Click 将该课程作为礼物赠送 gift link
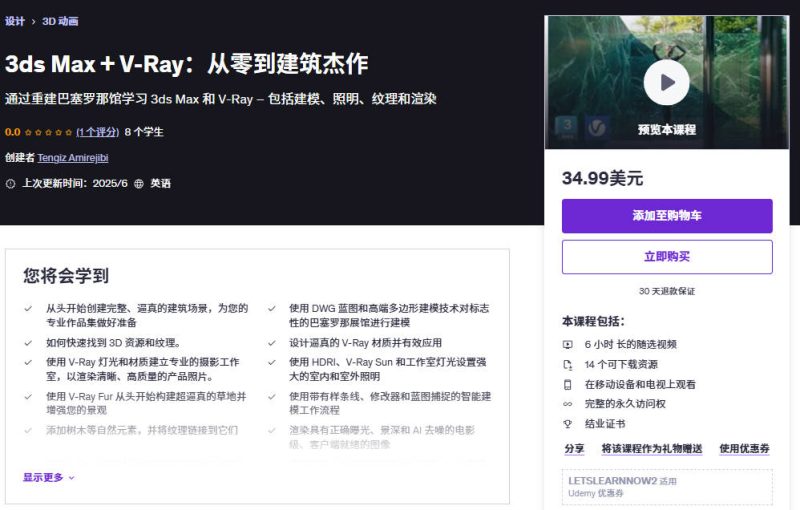 click(x=652, y=449)
